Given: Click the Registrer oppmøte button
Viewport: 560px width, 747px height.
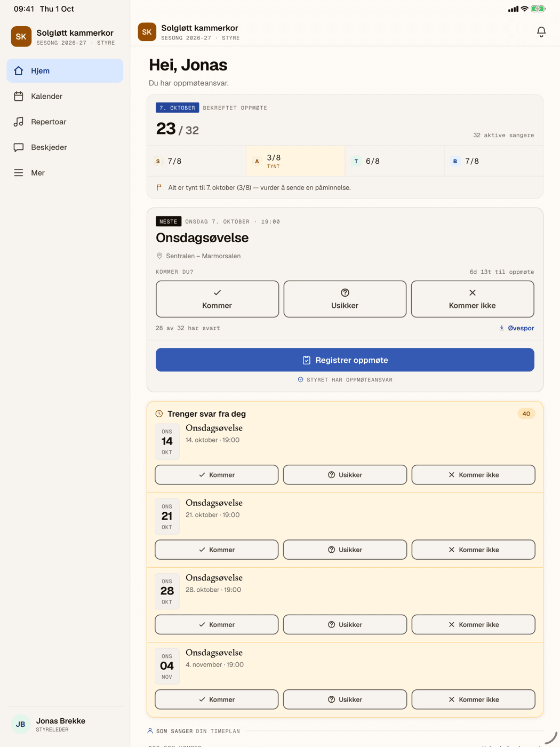Looking at the screenshot, I should [x=345, y=360].
